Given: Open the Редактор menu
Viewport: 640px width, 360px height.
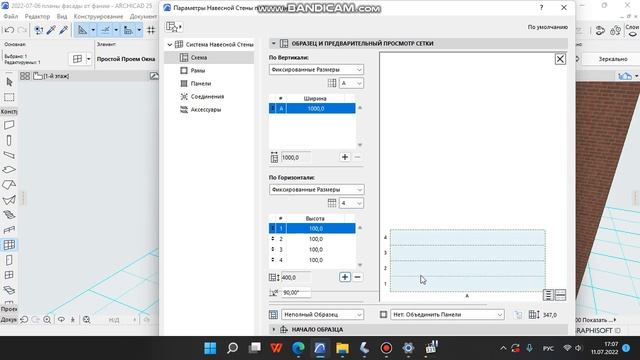Looking at the screenshot, I should tap(37, 16).
